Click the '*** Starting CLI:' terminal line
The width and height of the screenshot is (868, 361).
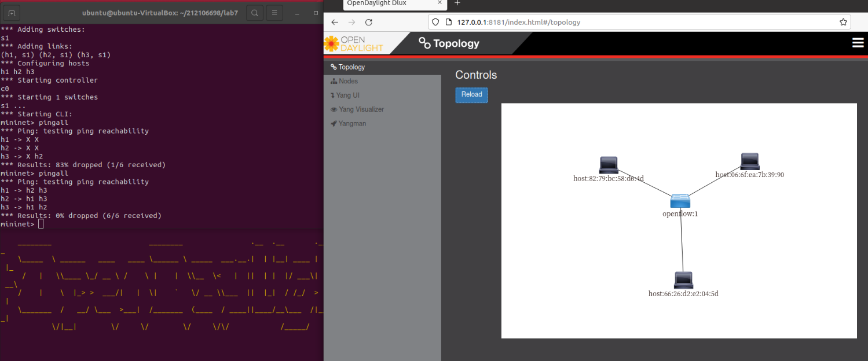click(36, 114)
